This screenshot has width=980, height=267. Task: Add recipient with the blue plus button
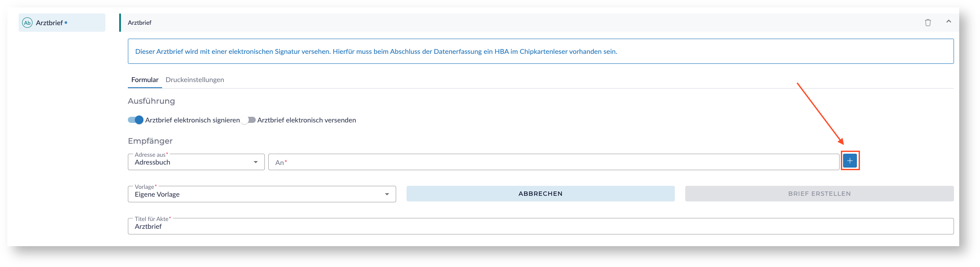850,161
